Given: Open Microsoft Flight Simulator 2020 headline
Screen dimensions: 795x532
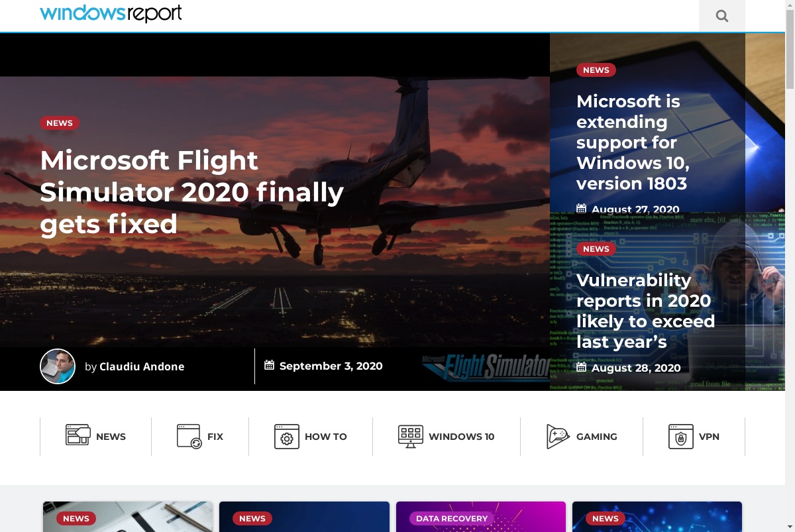Looking at the screenshot, I should click(x=192, y=192).
